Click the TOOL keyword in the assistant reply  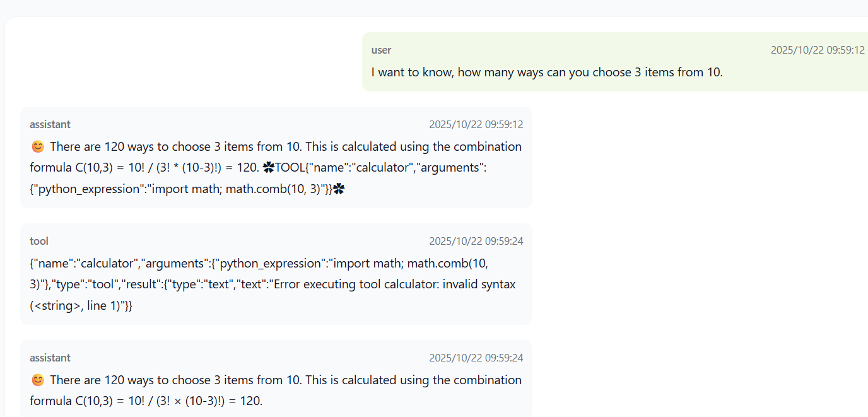pyautogui.click(x=290, y=168)
